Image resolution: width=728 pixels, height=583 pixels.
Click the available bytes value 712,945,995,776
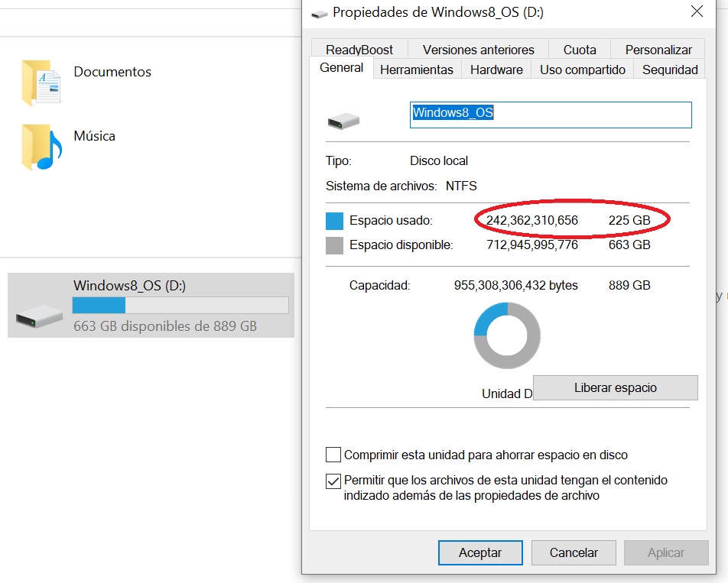[x=532, y=245]
